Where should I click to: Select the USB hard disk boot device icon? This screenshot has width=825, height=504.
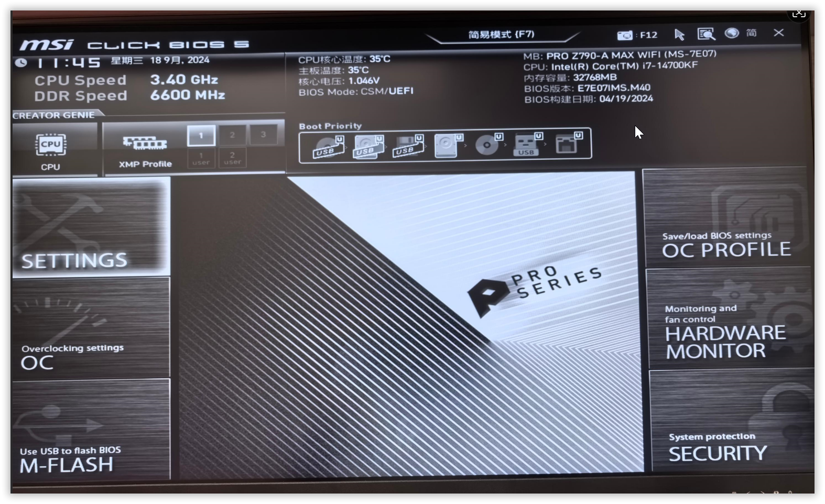[368, 146]
